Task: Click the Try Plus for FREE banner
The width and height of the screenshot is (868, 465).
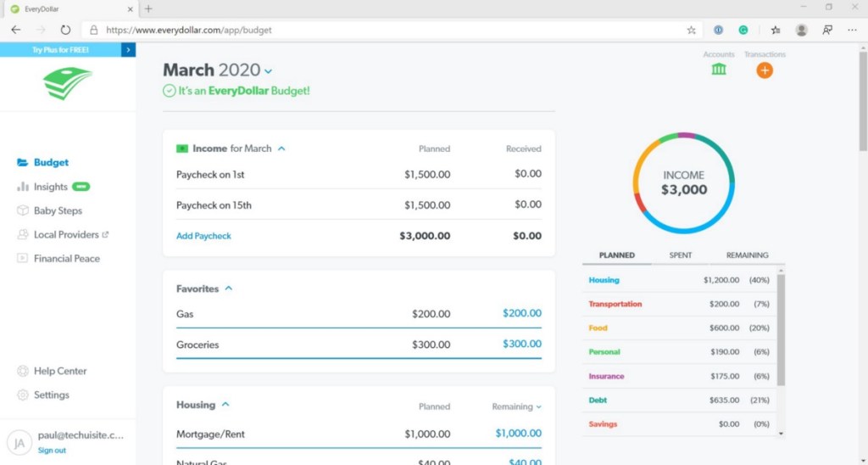Action: click(x=67, y=50)
